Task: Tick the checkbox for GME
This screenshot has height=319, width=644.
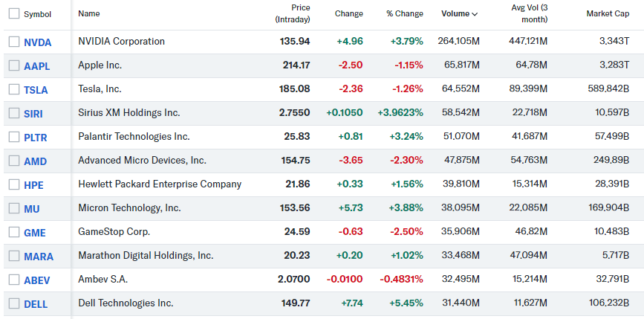Action: coord(13,232)
